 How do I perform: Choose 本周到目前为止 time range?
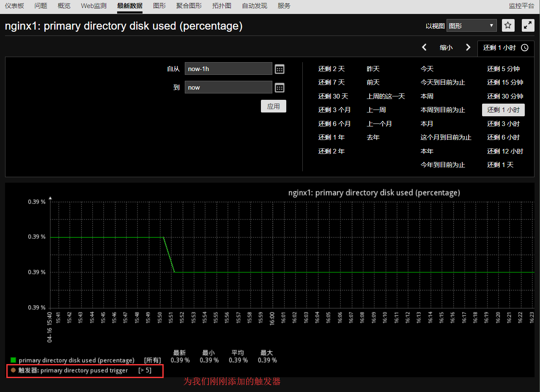(442, 110)
